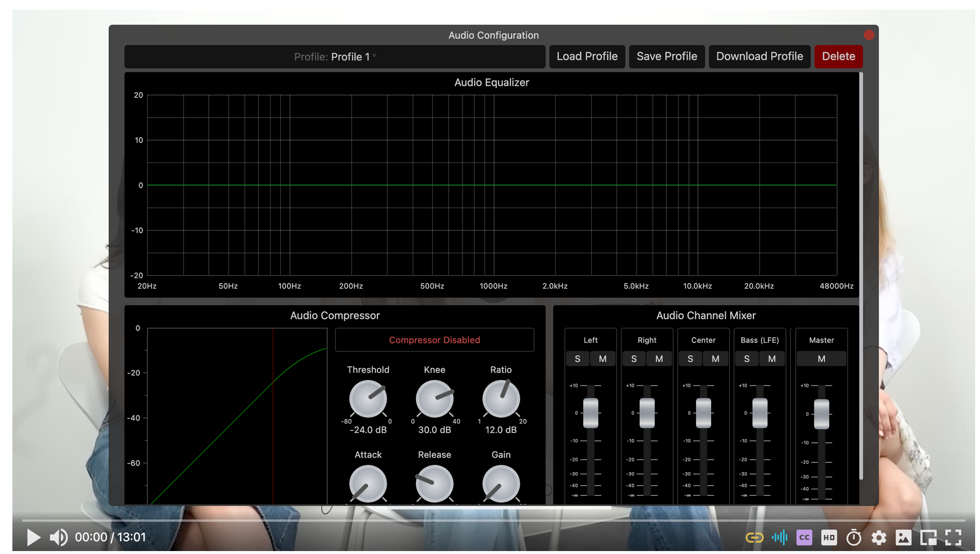This screenshot has height=554, width=980.
Task: Delete the current audio profile
Action: pos(838,56)
